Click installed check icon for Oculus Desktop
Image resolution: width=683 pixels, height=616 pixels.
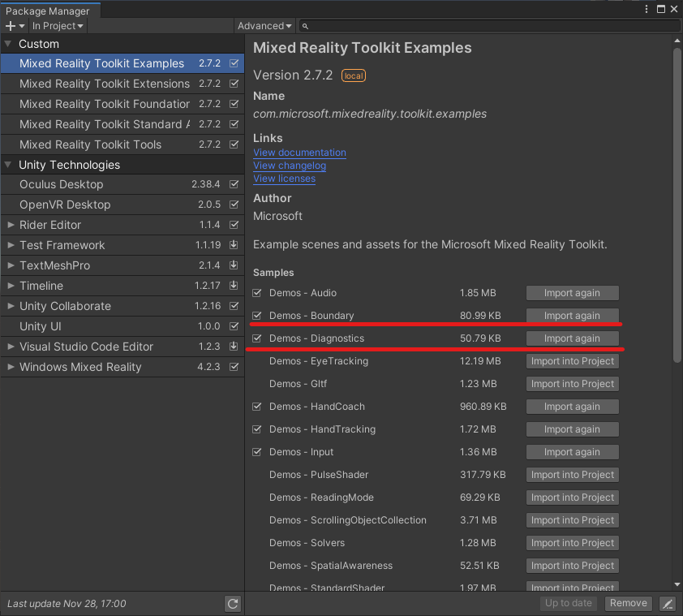tap(234, 184)
